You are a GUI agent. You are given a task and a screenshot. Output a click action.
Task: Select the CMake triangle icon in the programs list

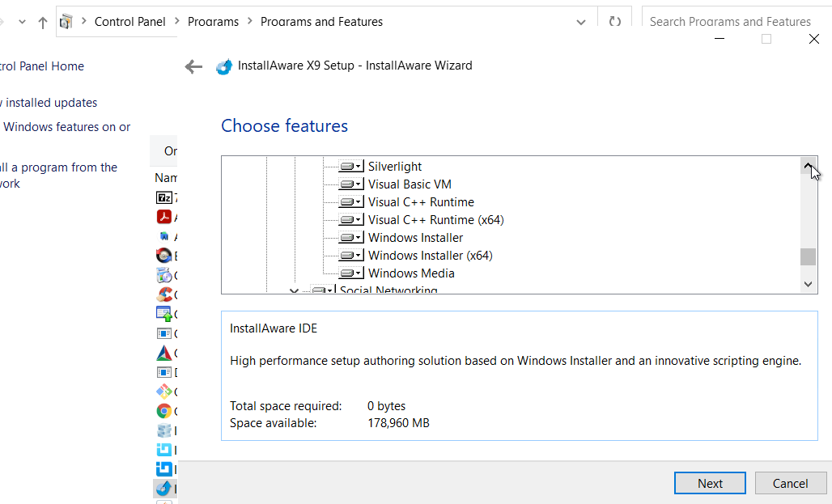tap(164, 353)
